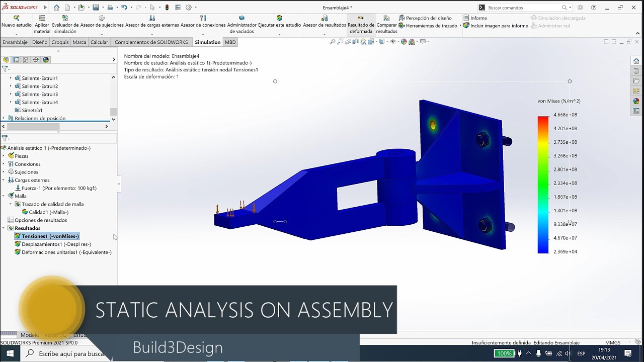Click the Print icon
This screenshot has height=362, width=644.
110,8
